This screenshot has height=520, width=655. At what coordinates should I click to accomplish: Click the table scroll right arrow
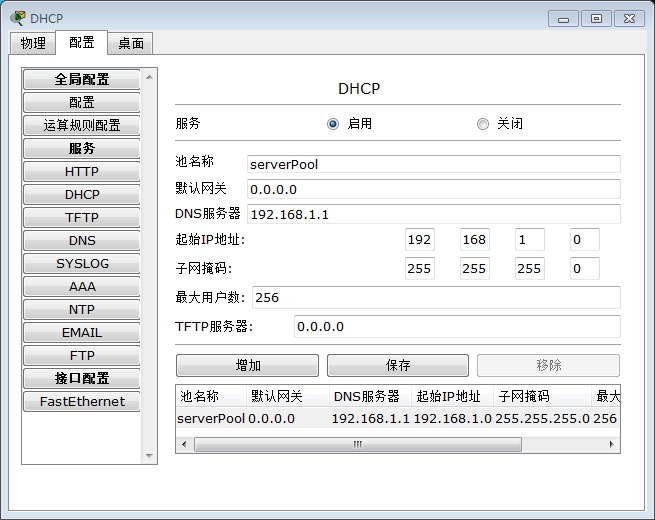(612, 444)
